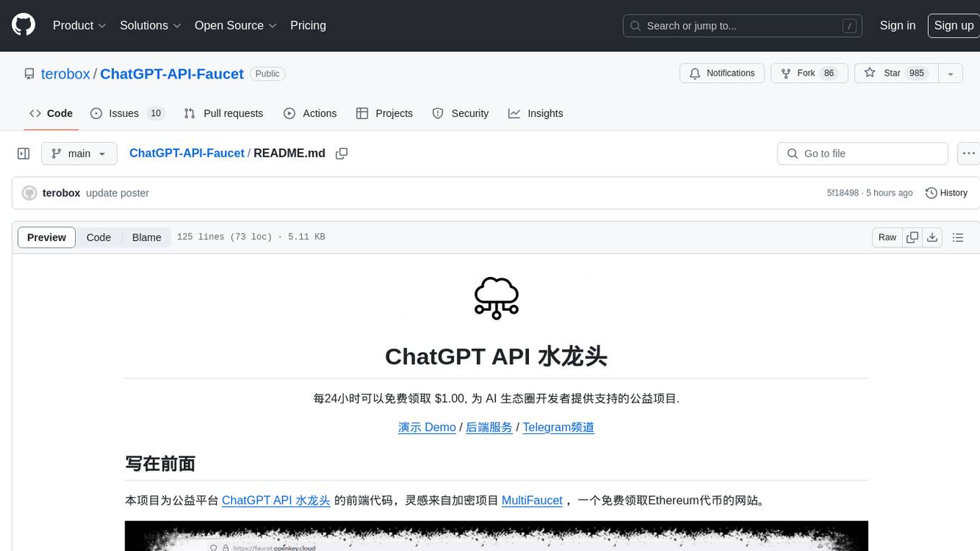The width and height of the screenshot is (980, 551).
Task: Open commit author terobox name link
Action: pyautogui.click(x=61, y=193)
